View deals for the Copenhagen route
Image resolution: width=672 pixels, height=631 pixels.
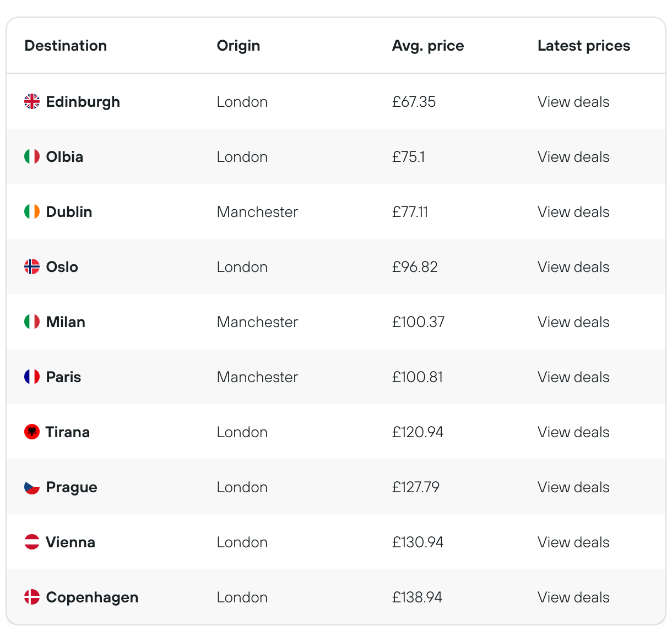tap(573, 597)
